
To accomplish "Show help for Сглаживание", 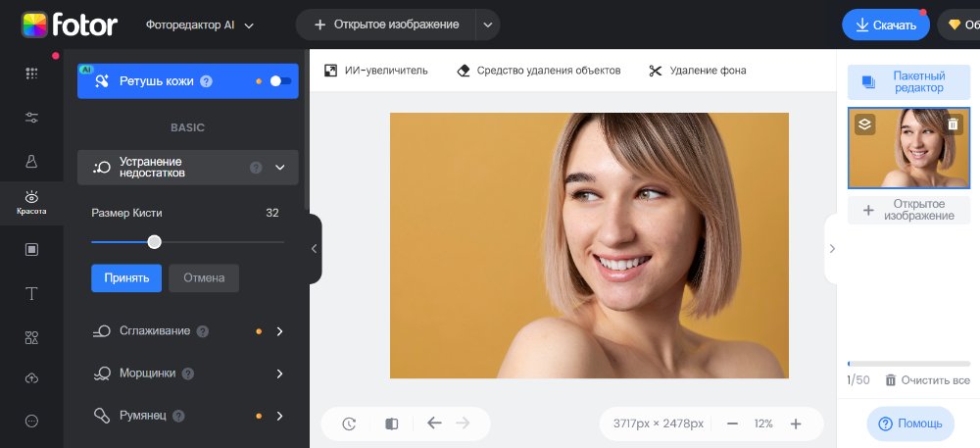I will (x=203, y=331).
